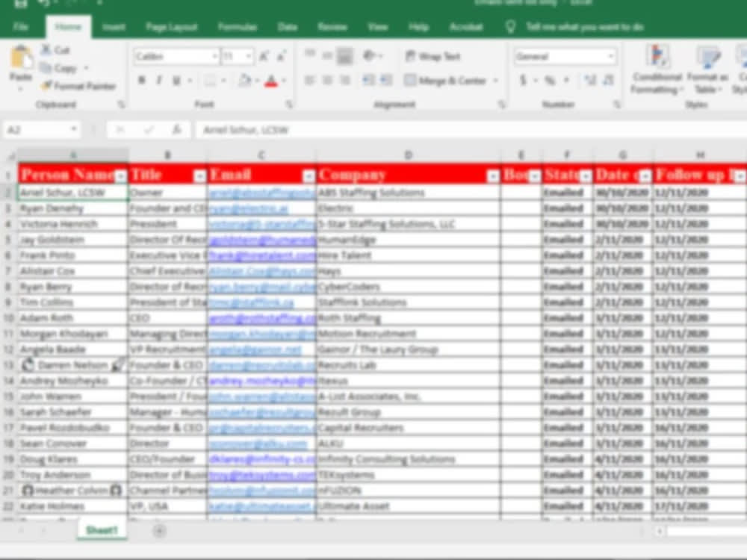Click the Accounting dollar format icon
The height and width of the screenshot is (560, 747).
pos(523,80)
